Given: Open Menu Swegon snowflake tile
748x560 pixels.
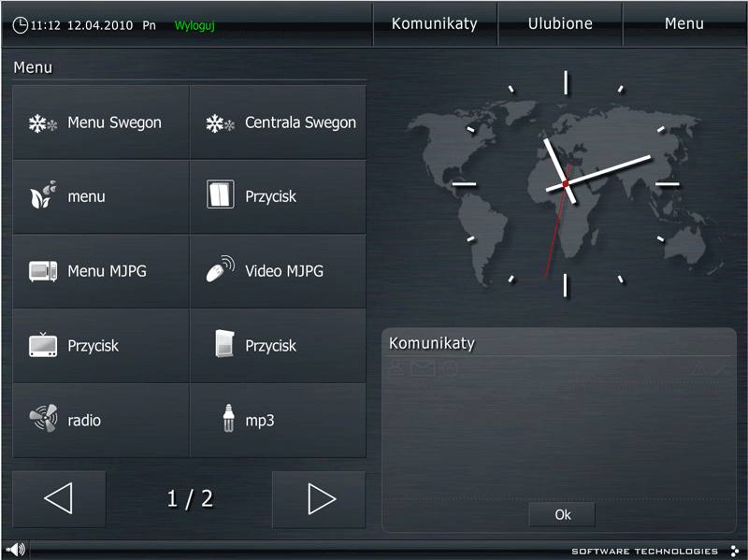Looking at the screenshot, I should tap(101, 122).
